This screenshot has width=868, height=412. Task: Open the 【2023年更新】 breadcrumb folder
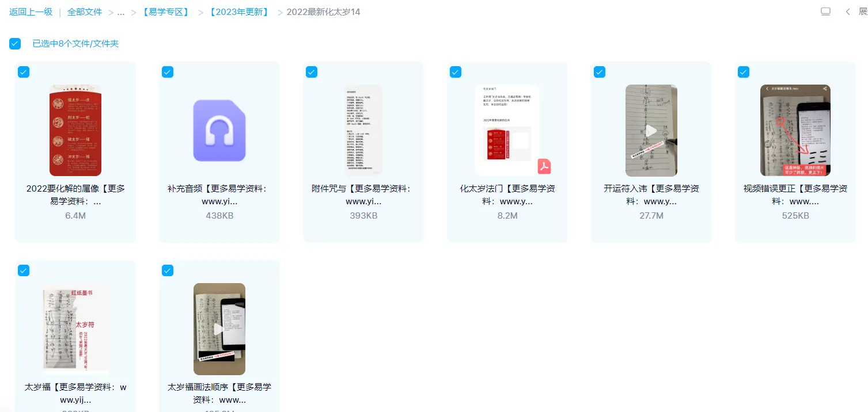[239, 12]
